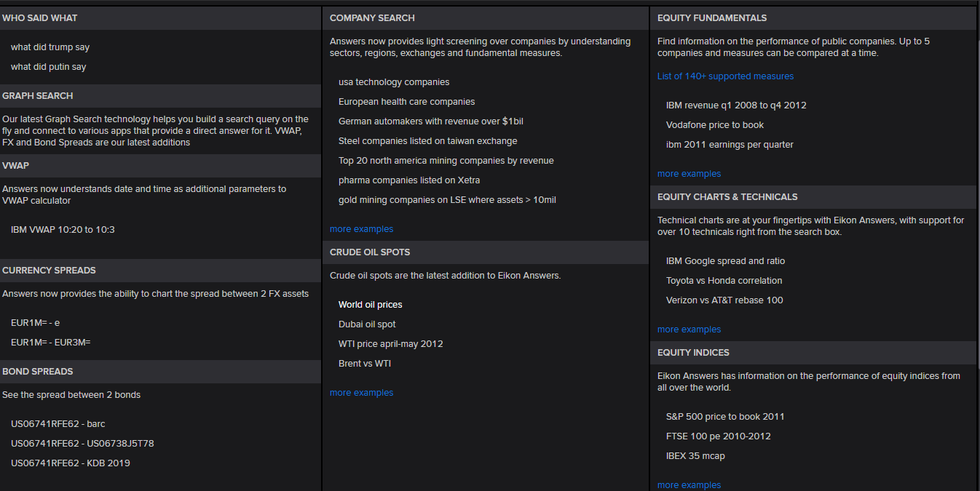Open 'usa technology companies' search example
This screenshot has height=491, width=980.
[x=394, y=82]
